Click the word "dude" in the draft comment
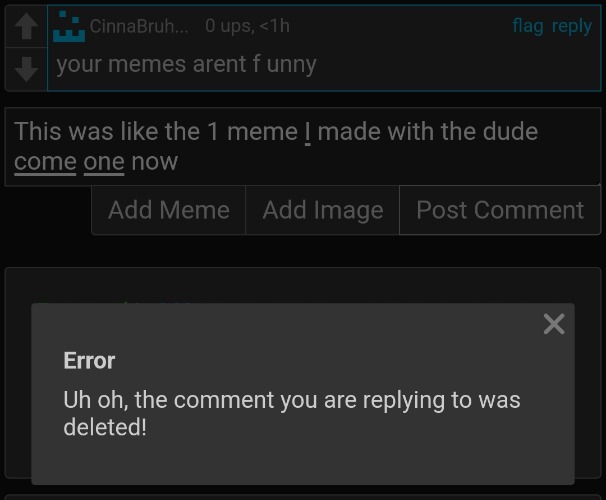 pos(507,132)
